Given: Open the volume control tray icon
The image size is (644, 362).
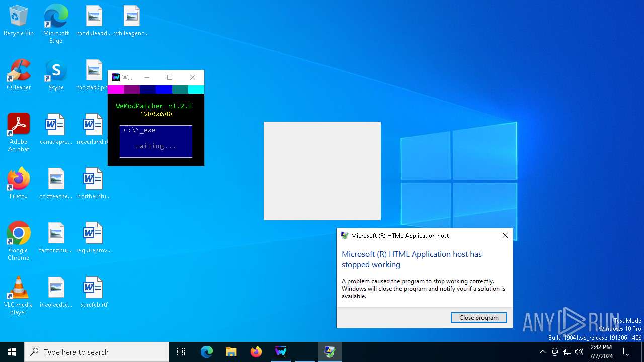Looking at the screenshot, I should click(579, 352).
